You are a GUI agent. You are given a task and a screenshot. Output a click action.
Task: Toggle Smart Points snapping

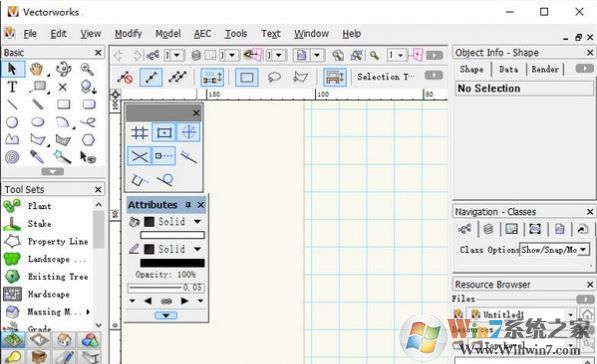click(164, 156)
